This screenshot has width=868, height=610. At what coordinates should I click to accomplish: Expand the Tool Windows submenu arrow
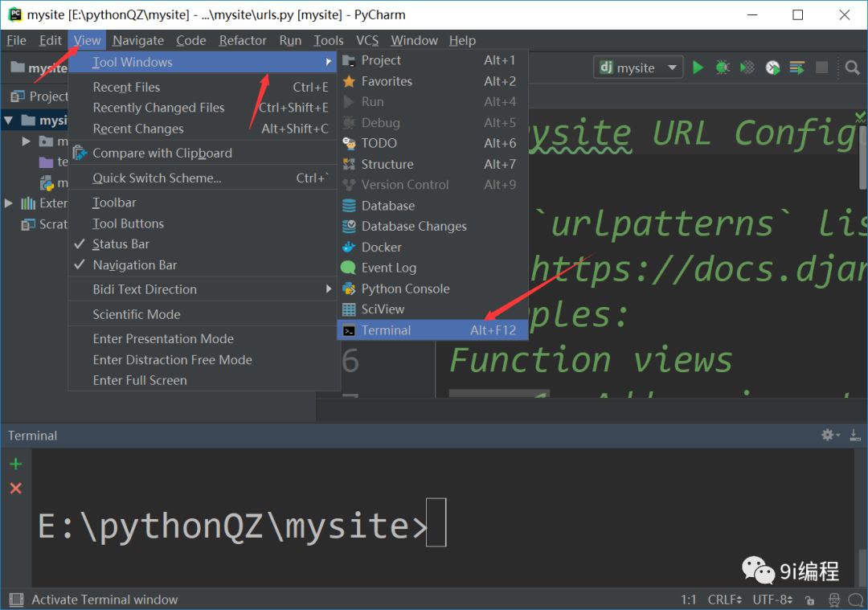coord(328,62)
